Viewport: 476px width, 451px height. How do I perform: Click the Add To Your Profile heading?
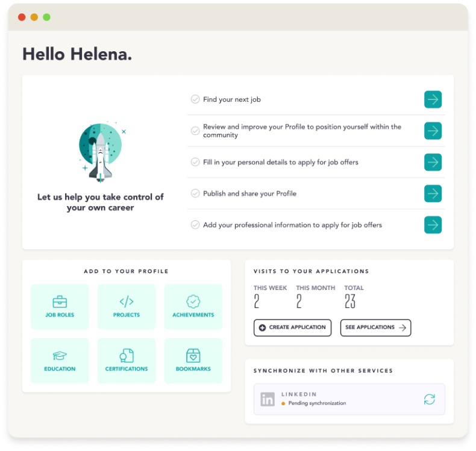[127, 271]
